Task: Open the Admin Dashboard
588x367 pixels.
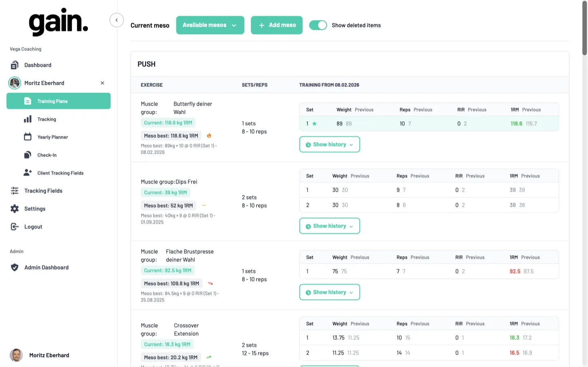Action: coord(46,267)
